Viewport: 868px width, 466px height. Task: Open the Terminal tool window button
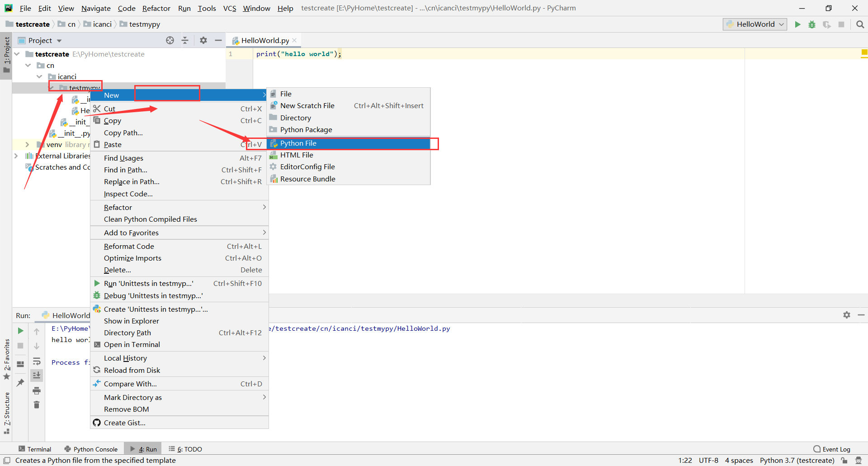(35, 449)
